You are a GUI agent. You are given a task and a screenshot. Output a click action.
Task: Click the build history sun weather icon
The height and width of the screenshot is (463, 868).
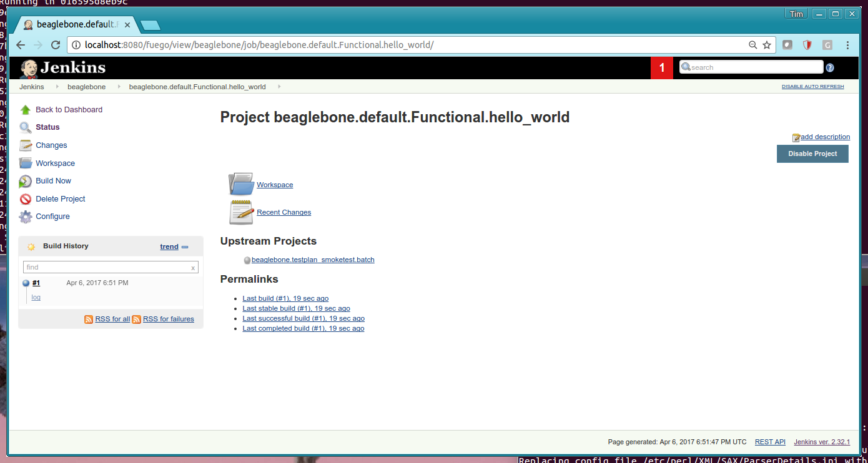(31, 246)
